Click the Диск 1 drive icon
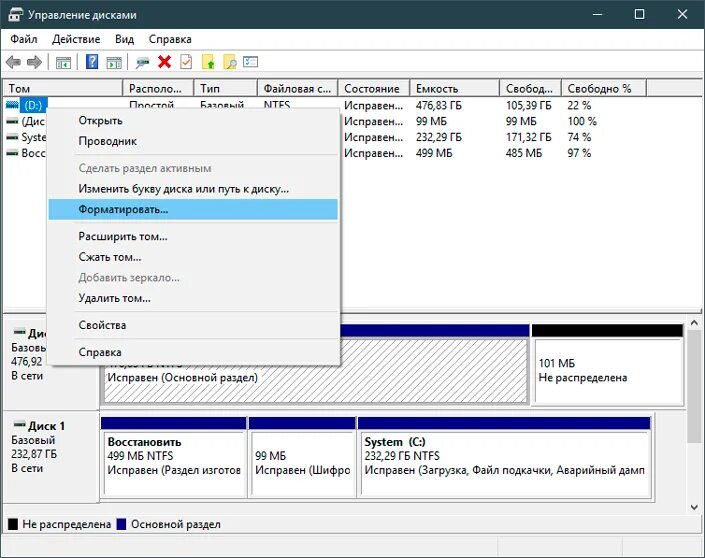 click(x=19, y=424)
